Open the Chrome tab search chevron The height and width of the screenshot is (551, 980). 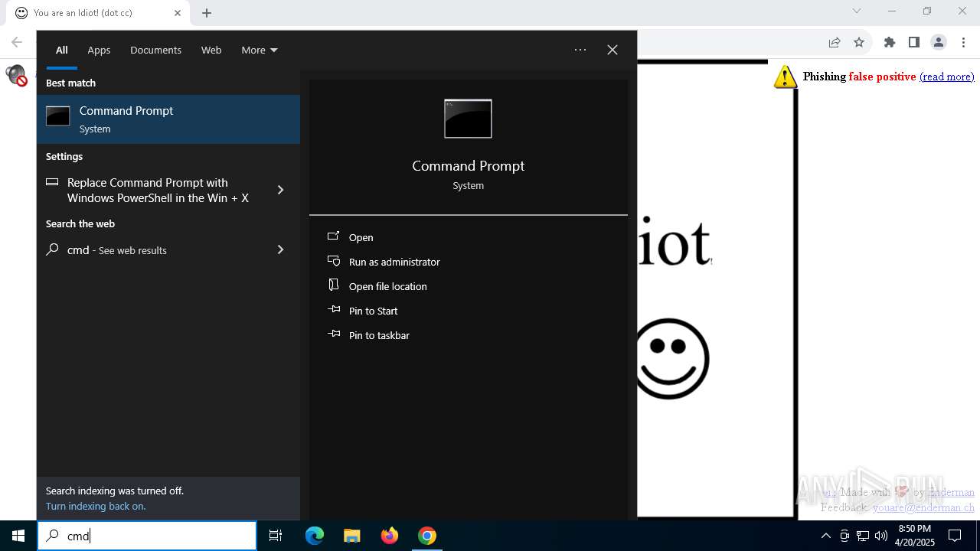[x=857, y=11]
